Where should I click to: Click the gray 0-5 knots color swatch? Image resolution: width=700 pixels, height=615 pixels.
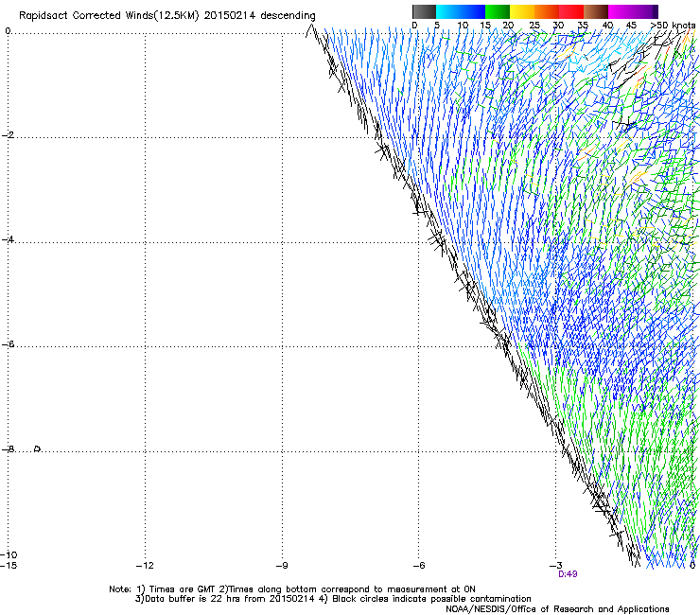tap(424, 11)
